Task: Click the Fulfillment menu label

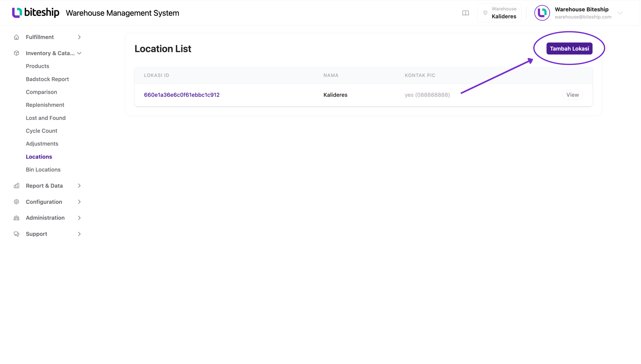Action: pyautogui.click(x=40, y=37)
